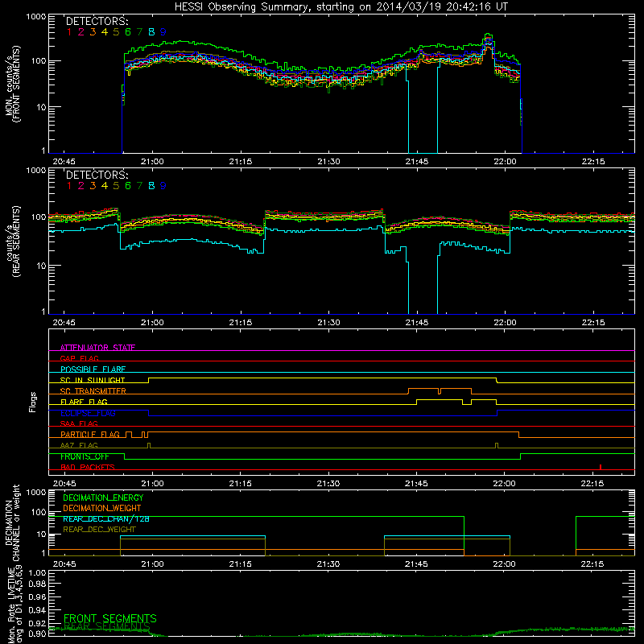Click olive detector 5 in rear segments legend
Viewport: 644px width, 644px height.
116,186
